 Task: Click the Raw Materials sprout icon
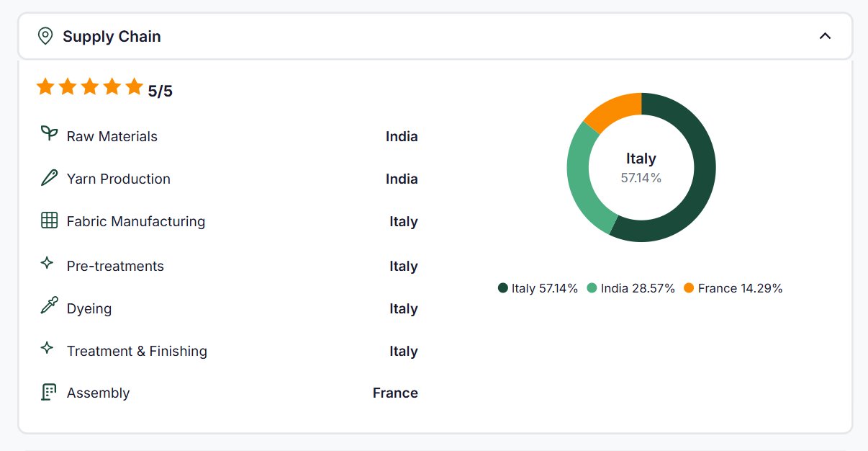[x=49, y=134]
